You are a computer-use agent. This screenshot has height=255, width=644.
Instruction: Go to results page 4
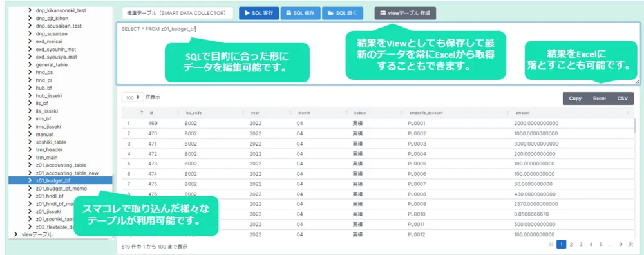(x=591, y=244)
